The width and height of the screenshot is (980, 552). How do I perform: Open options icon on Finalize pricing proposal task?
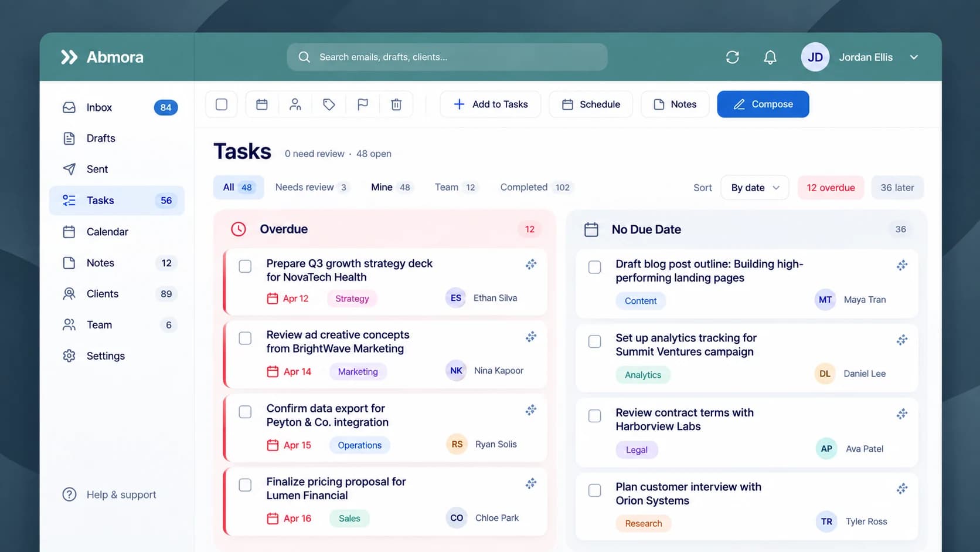click(531, 483)
